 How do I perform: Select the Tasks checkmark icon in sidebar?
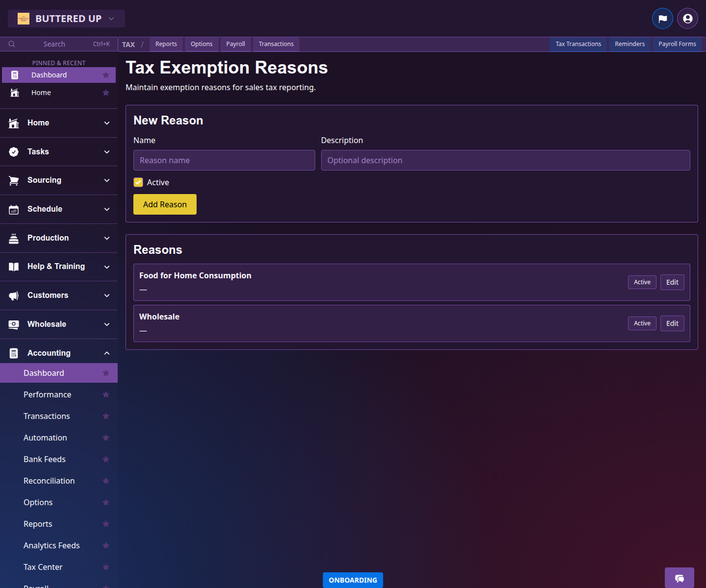(x=14, y=151)
